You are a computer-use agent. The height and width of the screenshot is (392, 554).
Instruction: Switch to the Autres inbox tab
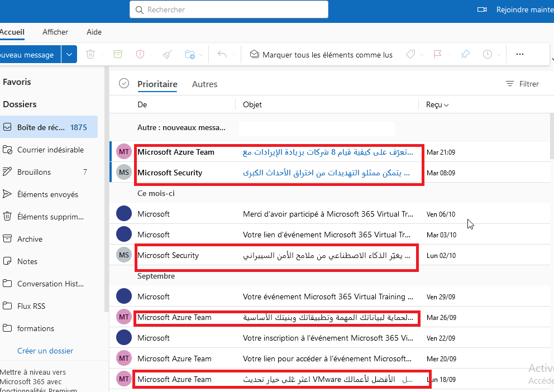pyautogui.click(x=204, y=84)
